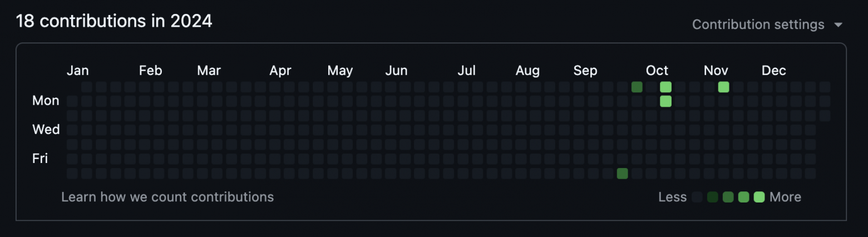Click the Mon weekday label

tap(46, 101)
